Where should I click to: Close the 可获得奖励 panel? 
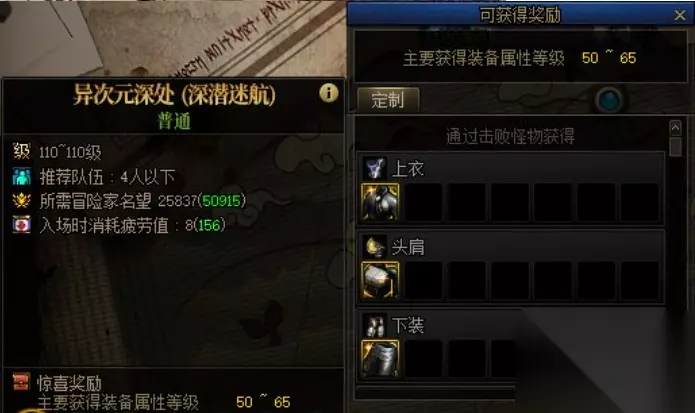(679, 15)
